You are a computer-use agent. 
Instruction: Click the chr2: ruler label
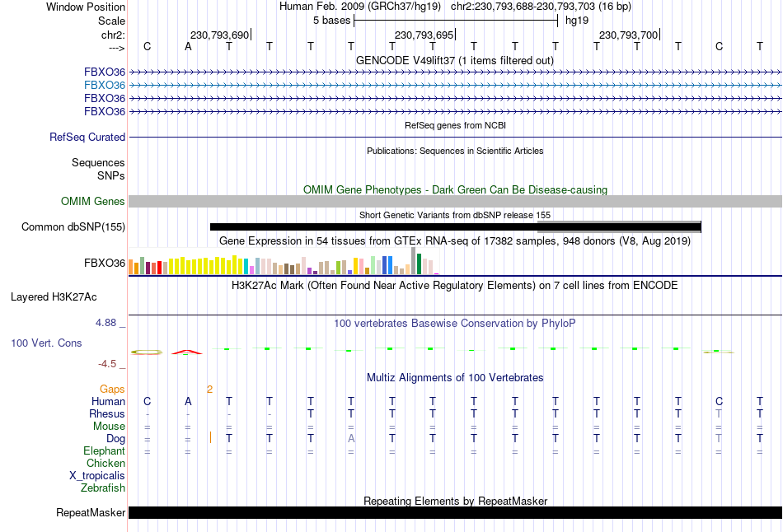(x=113, y=35)
